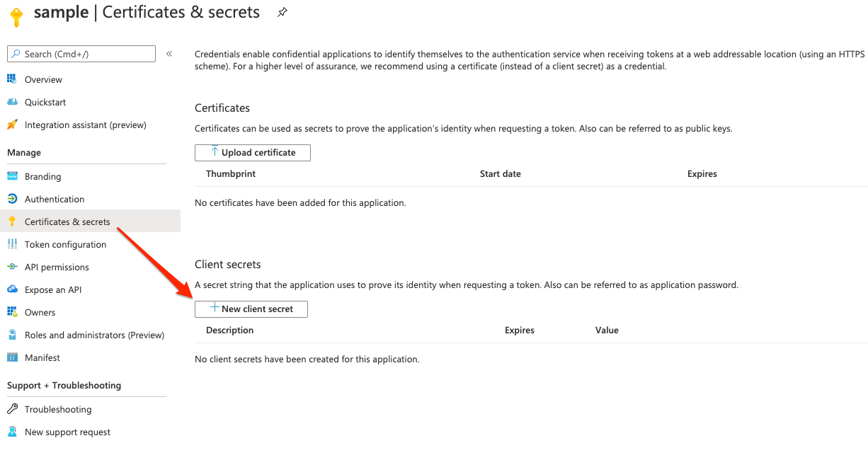Select Certificates & secrets in sidebar
868x460 pixels.
point(67,222)
